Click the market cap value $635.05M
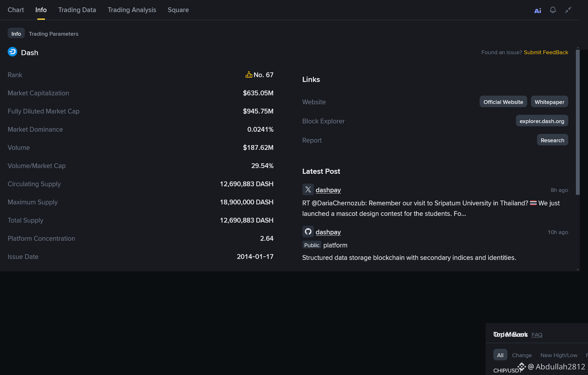This screenshot has height=375, width=588. click(x=258, y=93)
